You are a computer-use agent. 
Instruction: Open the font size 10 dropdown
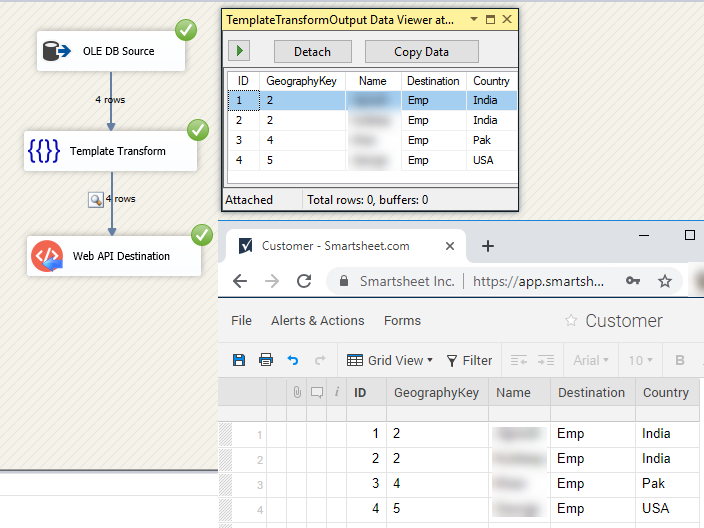640,360
